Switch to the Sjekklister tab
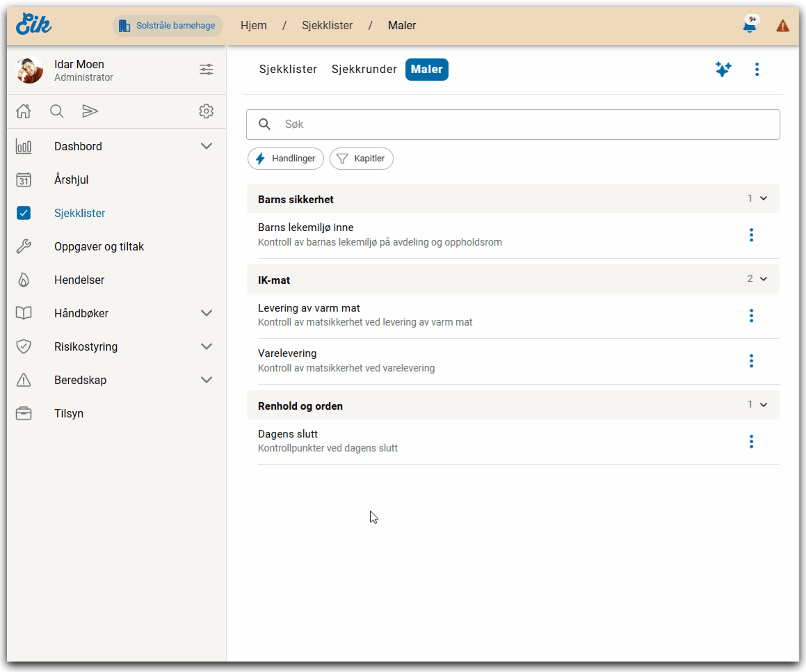Image resolution: width=806 pixels, height=672 pixels. [288, 70]
